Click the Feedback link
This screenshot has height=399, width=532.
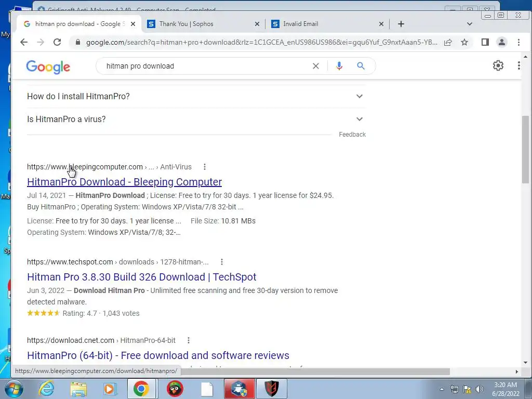tap(352, 135)
